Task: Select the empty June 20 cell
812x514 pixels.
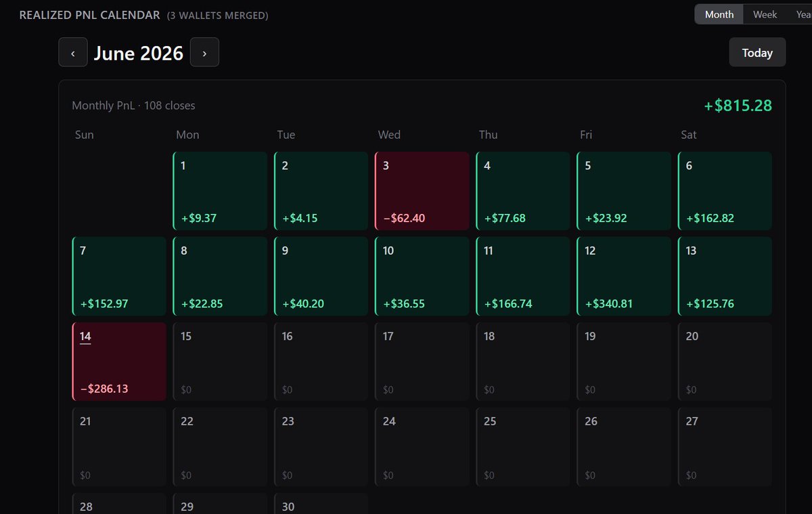Action: tap(725, 362)
